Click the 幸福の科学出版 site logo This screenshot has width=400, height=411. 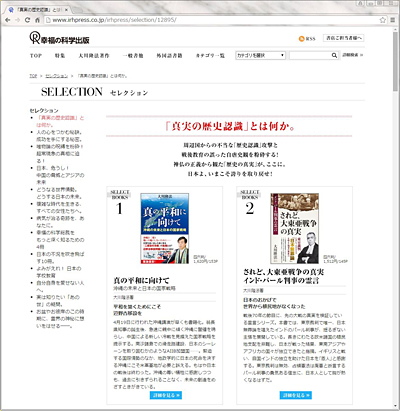tap(59, 38)
